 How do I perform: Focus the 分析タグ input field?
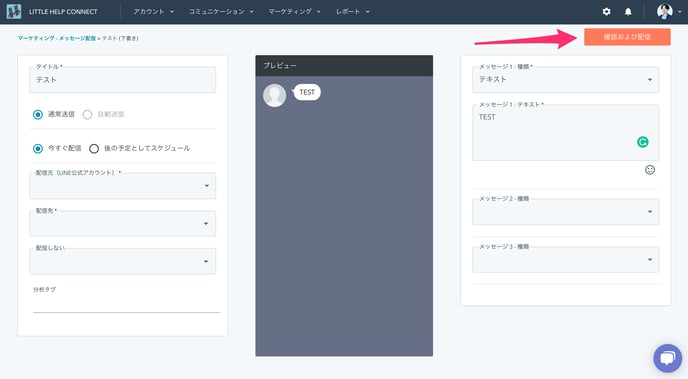(126, 303)
